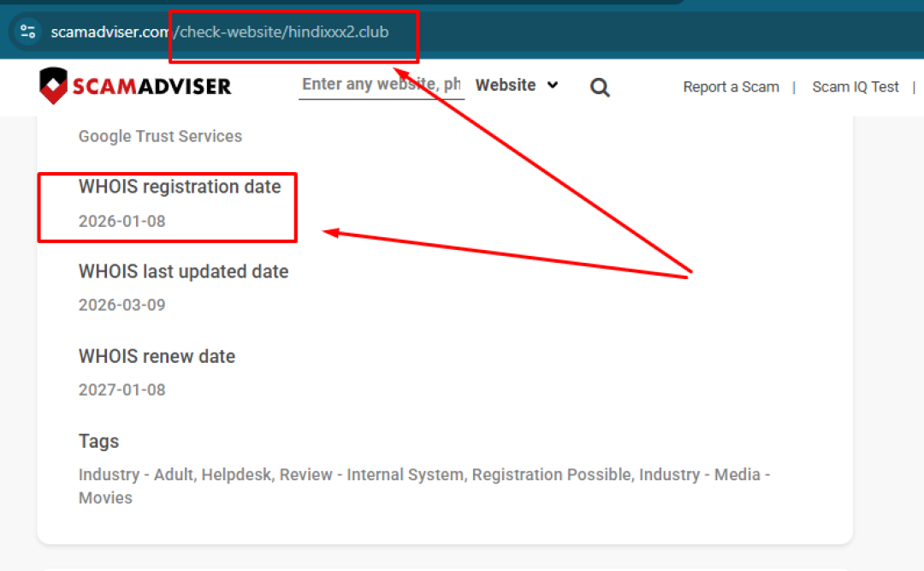Click the browser URL address text
Screen dimensions: 924x571
[220, 32]
